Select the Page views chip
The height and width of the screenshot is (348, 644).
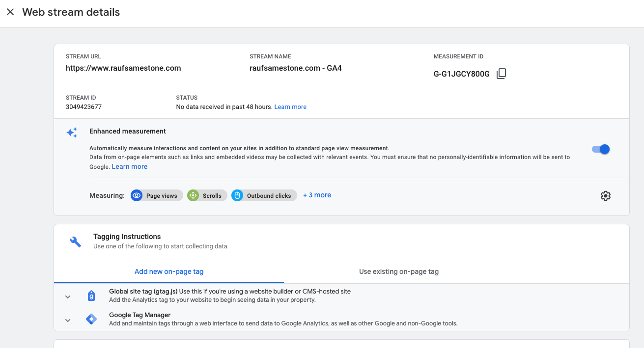pyautogui.click(x=157, y=195)
